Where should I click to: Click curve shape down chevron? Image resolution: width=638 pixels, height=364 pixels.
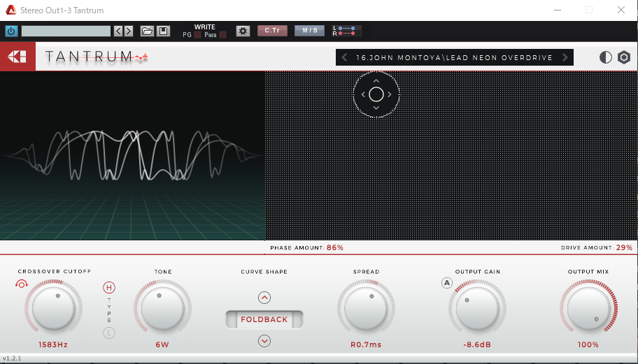264,341
